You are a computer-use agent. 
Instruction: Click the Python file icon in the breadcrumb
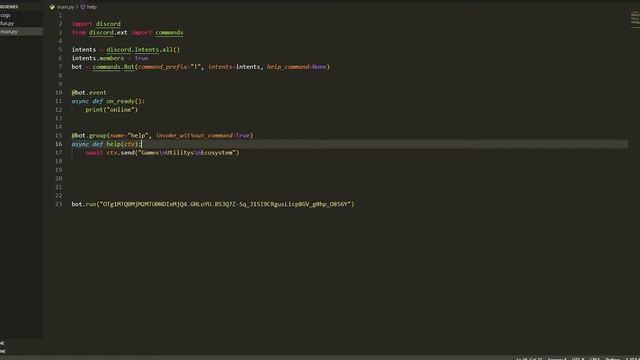[52, 7]
